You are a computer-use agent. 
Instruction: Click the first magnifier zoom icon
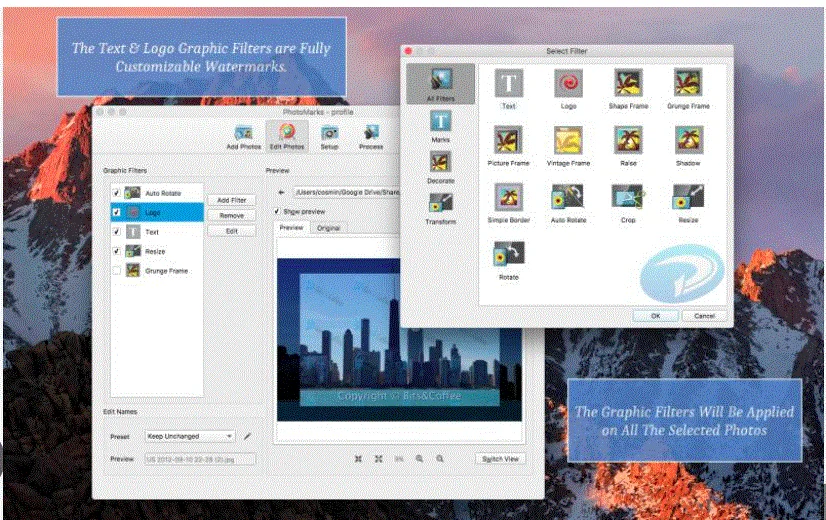[x=419, y=459]
